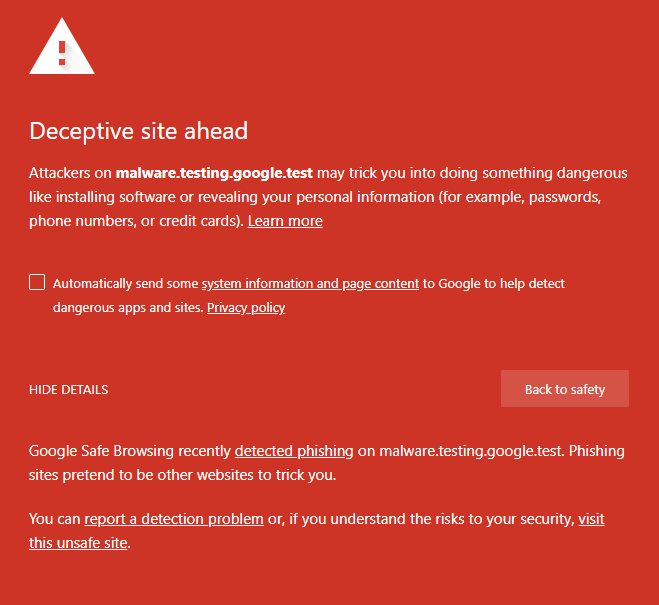Follow the detected phishing link
659x605 pixels.
point(293,451)
